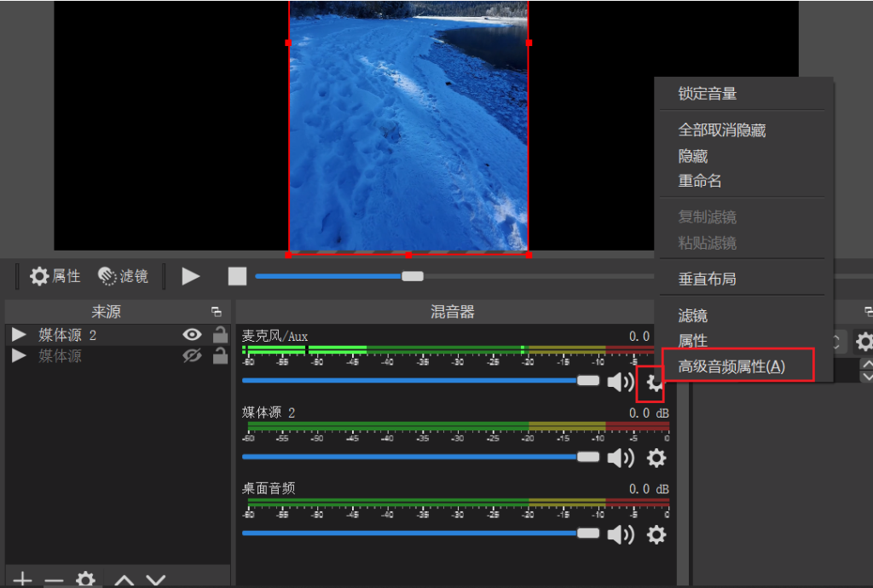Click 媒体源 2 label in mixer

pos(269,412)
